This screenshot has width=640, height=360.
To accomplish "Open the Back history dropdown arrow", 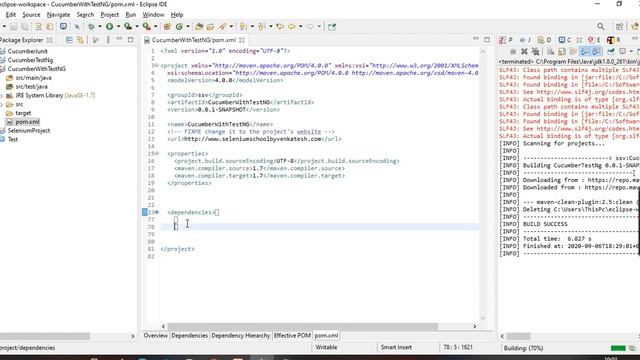I will click(x=301, y=27).
